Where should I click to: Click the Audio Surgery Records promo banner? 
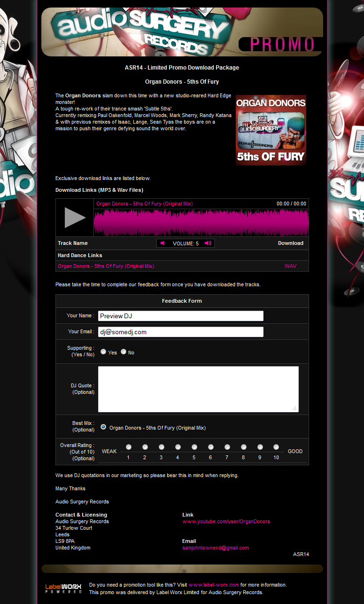(182, 32)
